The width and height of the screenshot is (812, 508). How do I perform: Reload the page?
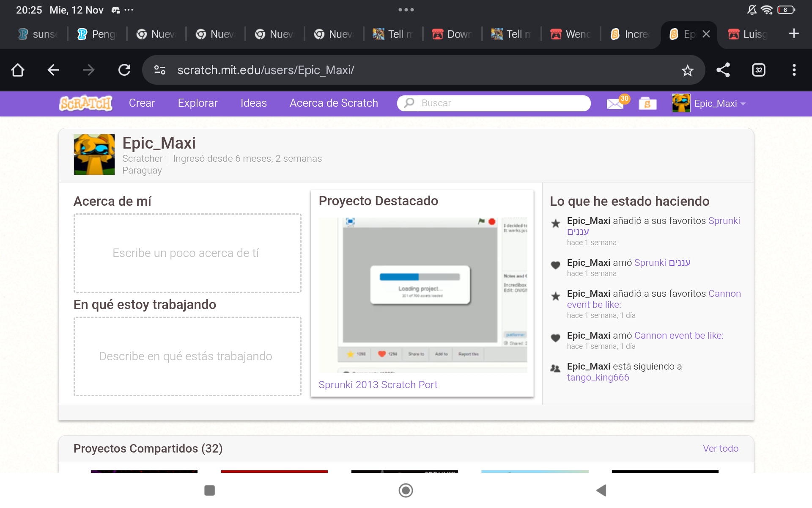(x=124, y=70)
